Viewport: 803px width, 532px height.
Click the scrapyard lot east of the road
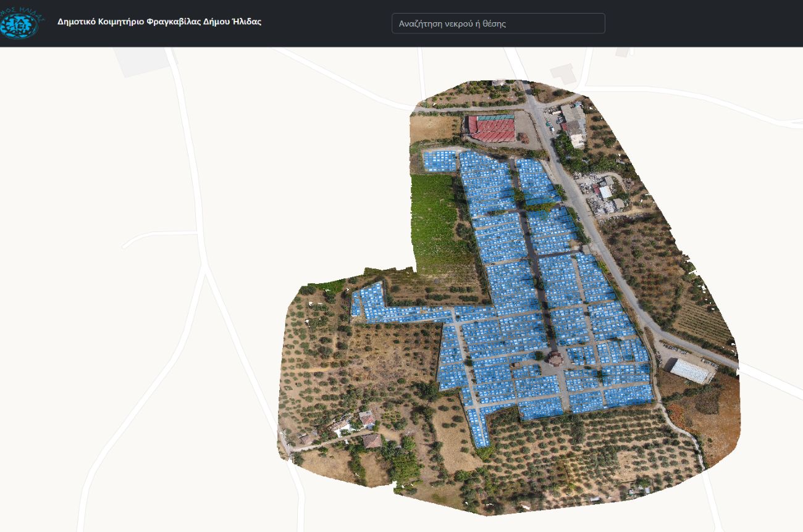[x=602, y=191]
